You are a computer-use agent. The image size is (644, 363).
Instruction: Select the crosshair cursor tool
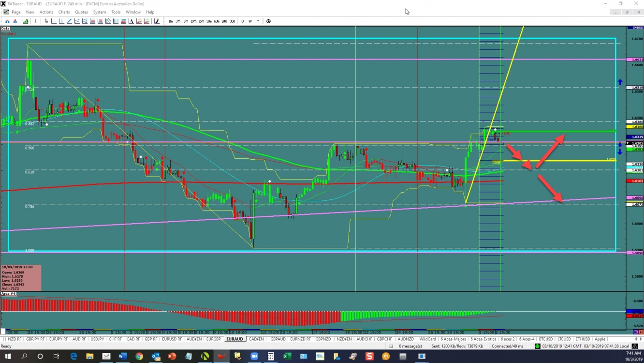click(x=36, y=21)
